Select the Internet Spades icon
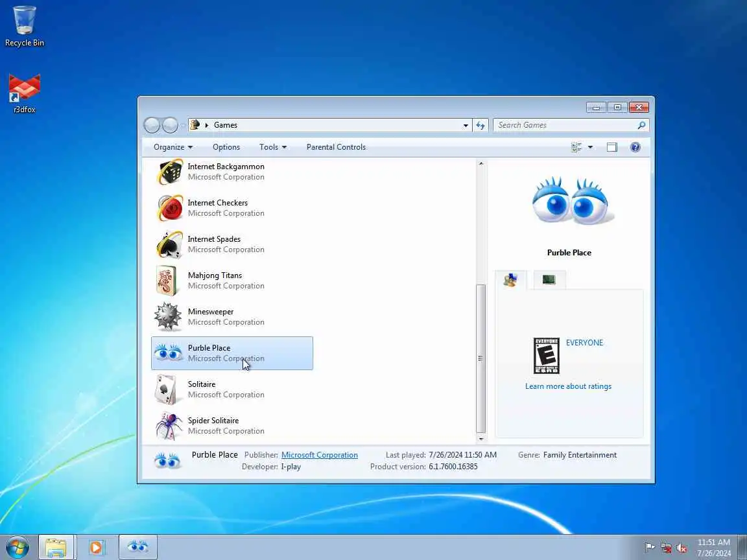The image size is (747, 560). tap(170, 244)
